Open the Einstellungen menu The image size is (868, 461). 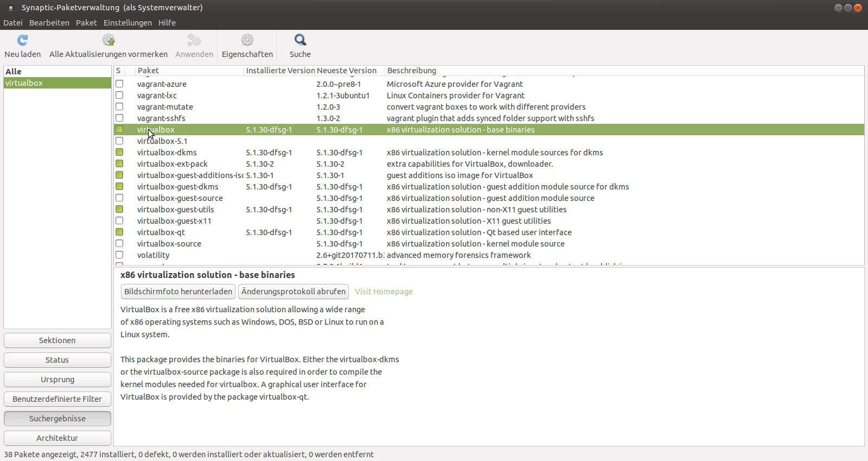point(127,23)
